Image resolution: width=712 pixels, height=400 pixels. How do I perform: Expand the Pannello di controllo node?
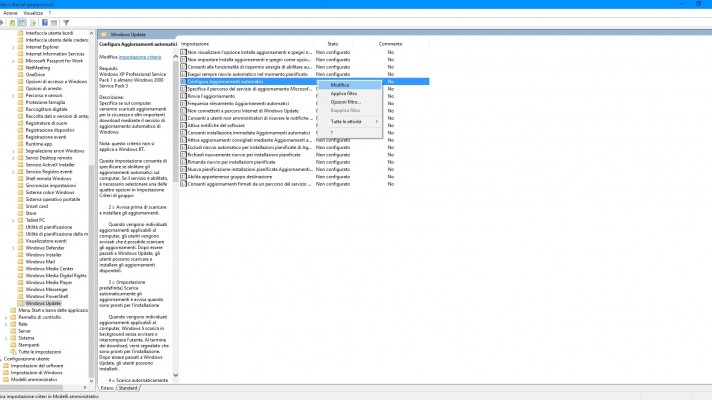8,317
